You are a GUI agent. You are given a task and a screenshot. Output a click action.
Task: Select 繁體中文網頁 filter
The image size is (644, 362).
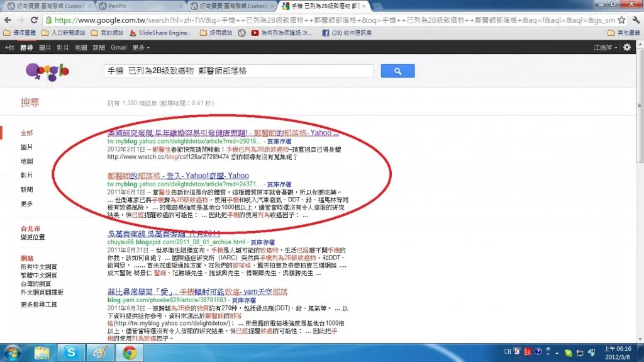click(38, 275)
